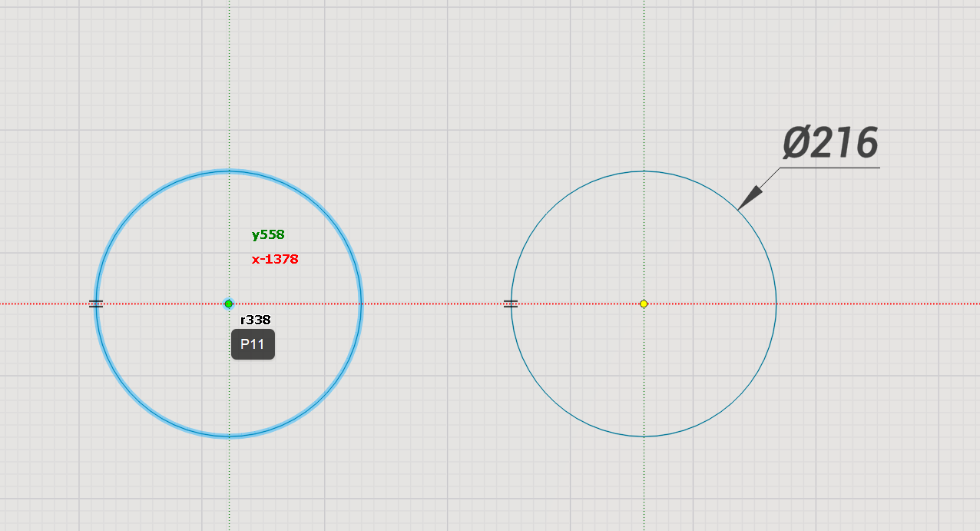
Task: Select constraint symbol on left circle's left edge
Action: pos(96,304)
